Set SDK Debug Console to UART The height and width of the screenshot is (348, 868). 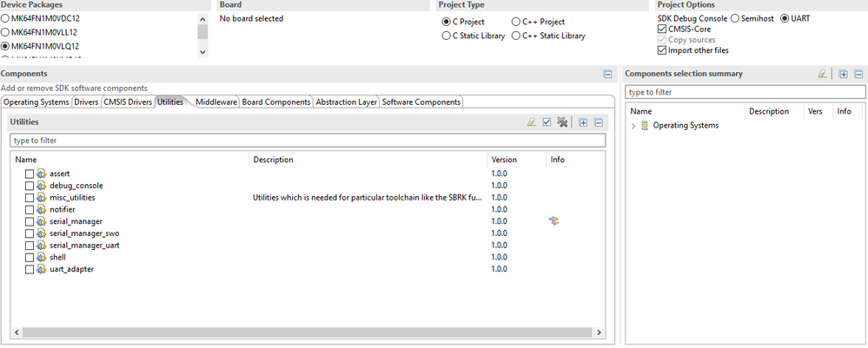[785, 18]
